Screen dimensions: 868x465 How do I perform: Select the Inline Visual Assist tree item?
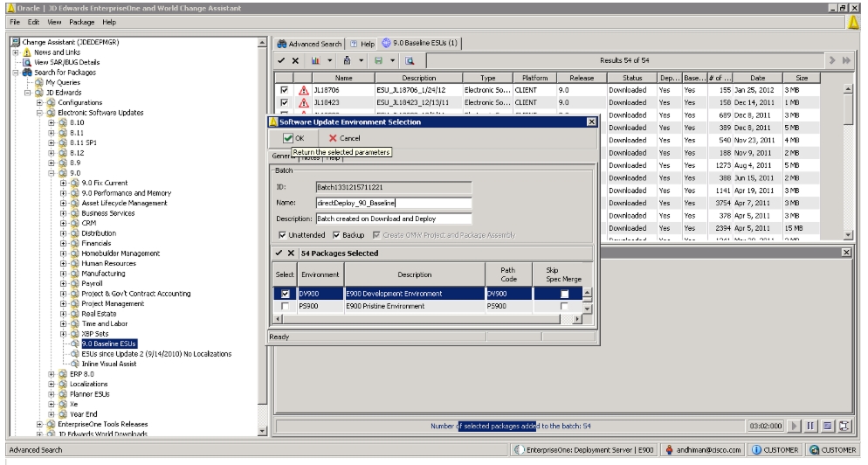pos(108,364)
